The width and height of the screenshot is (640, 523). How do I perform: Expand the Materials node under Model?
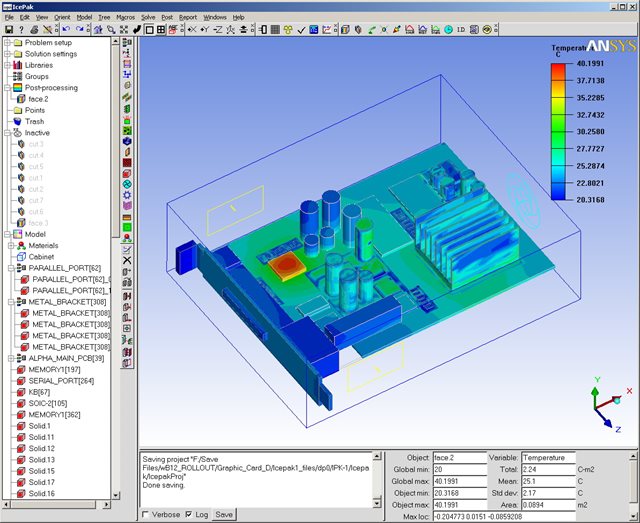[11, 246]
